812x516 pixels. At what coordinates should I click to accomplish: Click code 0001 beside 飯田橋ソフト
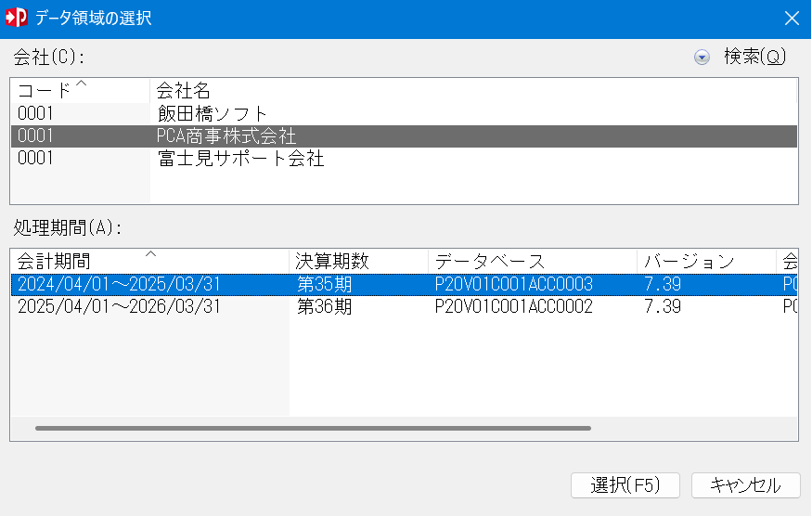pyautogui.click(x=35, y=113)
